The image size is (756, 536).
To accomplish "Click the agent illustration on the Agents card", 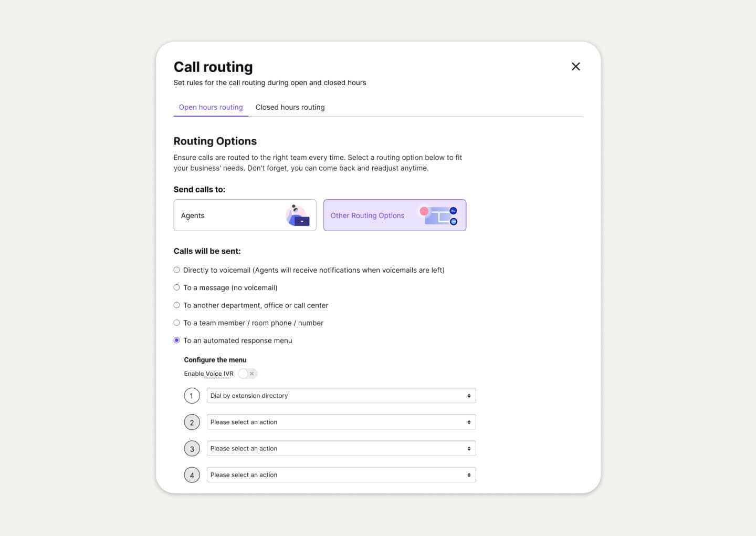I will [297, 215].
